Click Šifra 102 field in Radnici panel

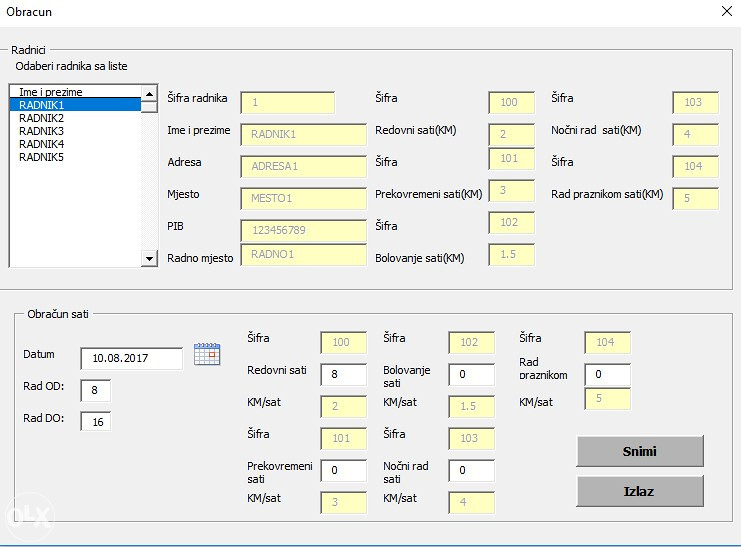[511, 223]
